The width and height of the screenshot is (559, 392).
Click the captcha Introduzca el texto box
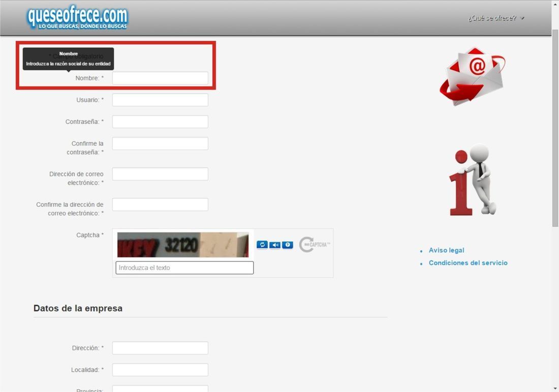pos(184,268)
